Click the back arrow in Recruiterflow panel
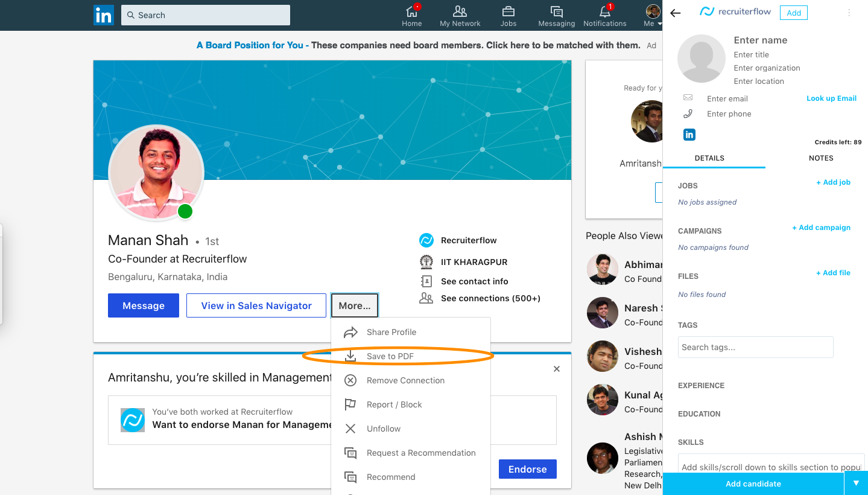Image resolution: width=868 pixels, height=495 pixels. (676, 13)
